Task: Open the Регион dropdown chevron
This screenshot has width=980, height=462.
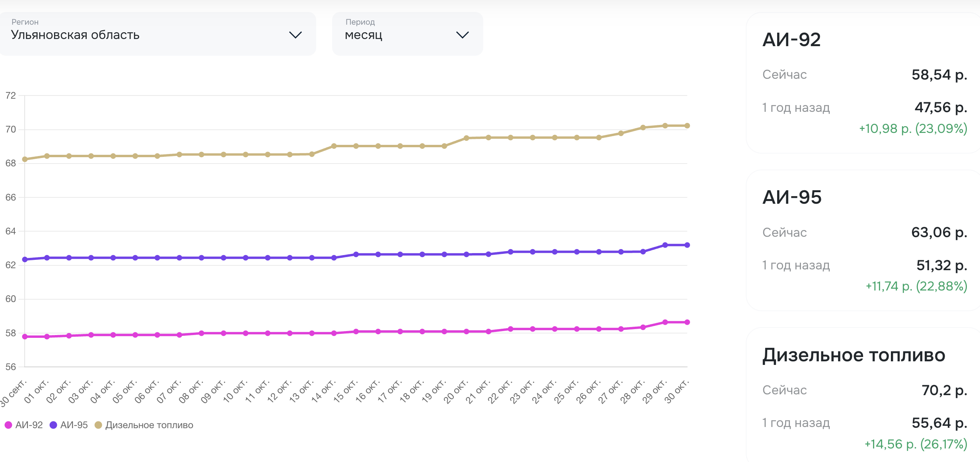Action: click(x=295, y=35)
